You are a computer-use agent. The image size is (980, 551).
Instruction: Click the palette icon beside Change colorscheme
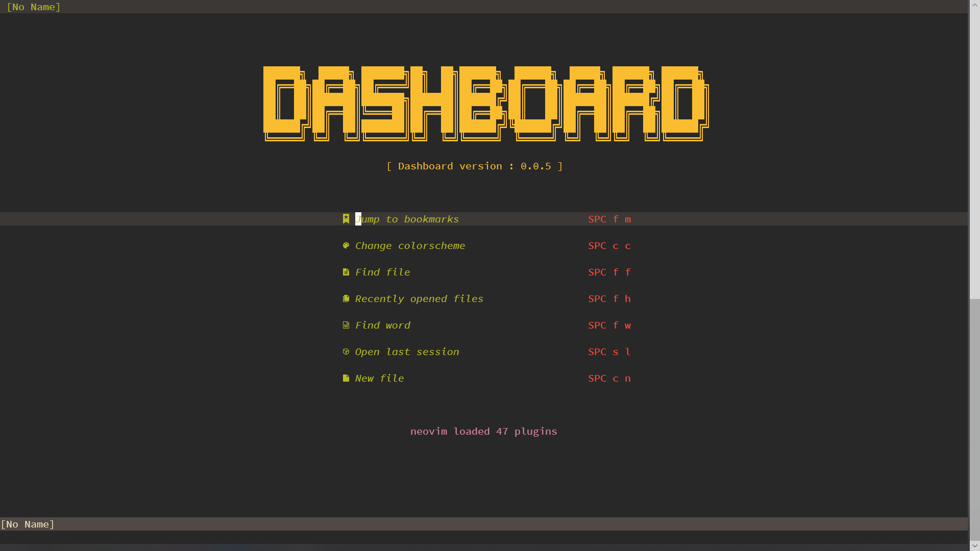tap(346, 245)
